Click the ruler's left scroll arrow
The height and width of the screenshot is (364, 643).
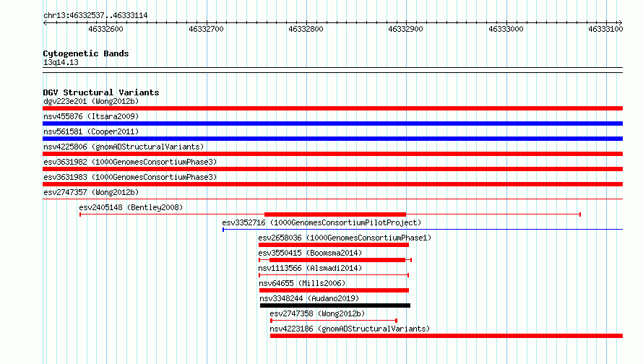click(x=45, y=22)
